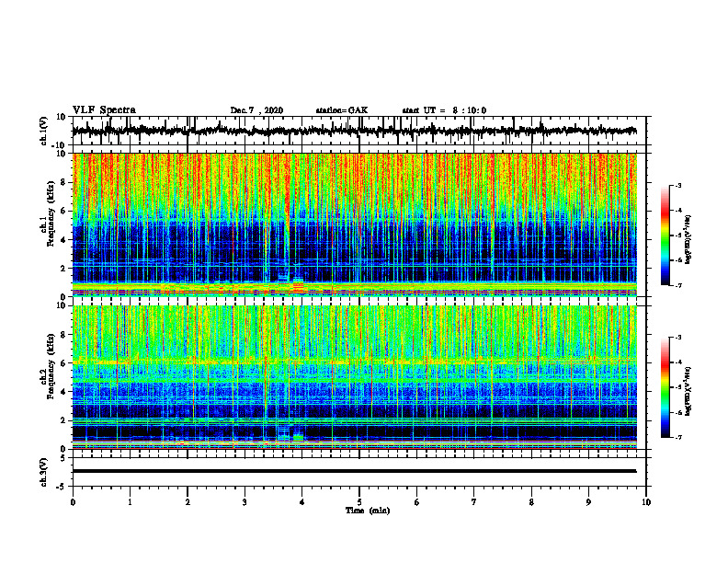
Task: Select the date text "Dec. 7 , 2020"
Action: coord(256,110)
